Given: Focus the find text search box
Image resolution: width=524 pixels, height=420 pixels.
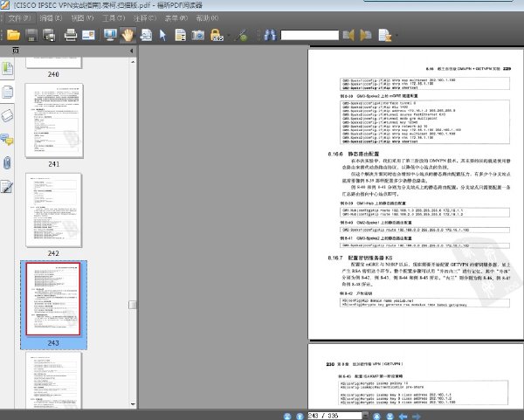Looking at the screenshot, I should (309, 35).
